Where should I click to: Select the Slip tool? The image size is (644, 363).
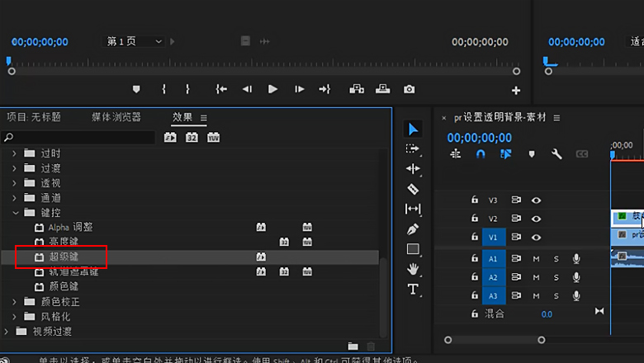(x=413, y=209)
